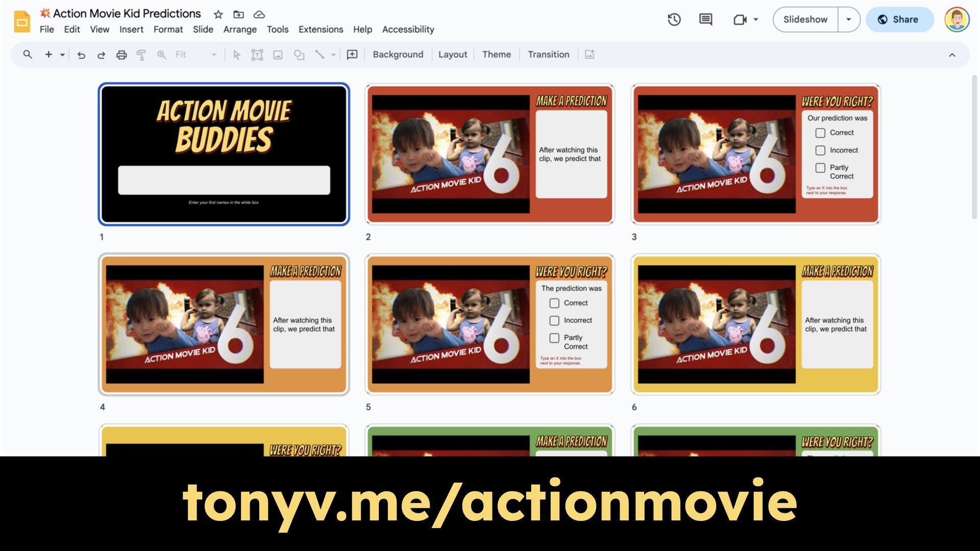Redo the last action
This screenshot has width=980, height=551.
(101, 55)
